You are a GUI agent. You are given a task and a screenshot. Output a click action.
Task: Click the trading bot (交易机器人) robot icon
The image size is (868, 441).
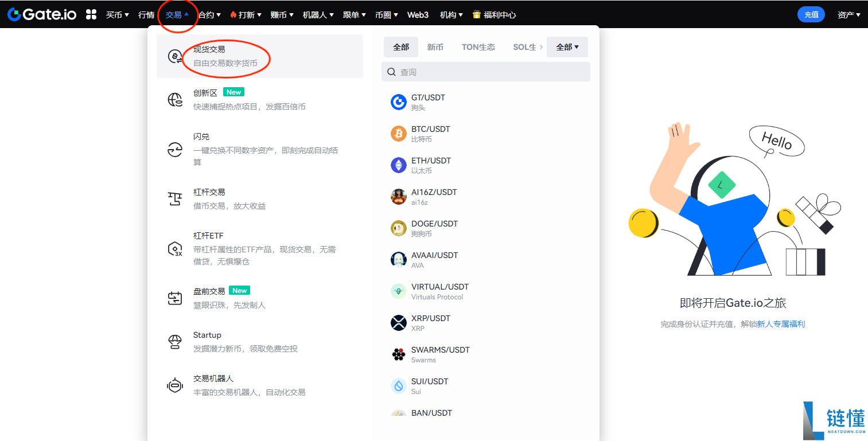point(175,385)
